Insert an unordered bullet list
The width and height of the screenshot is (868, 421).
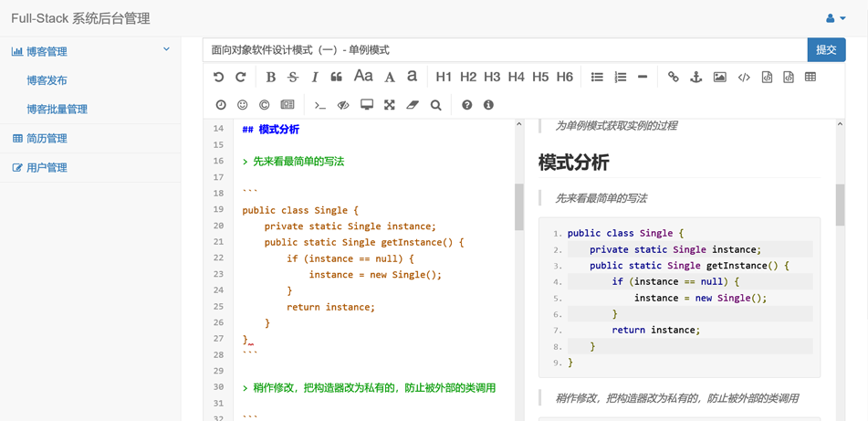pyautogui.click(x=597, y=77)
